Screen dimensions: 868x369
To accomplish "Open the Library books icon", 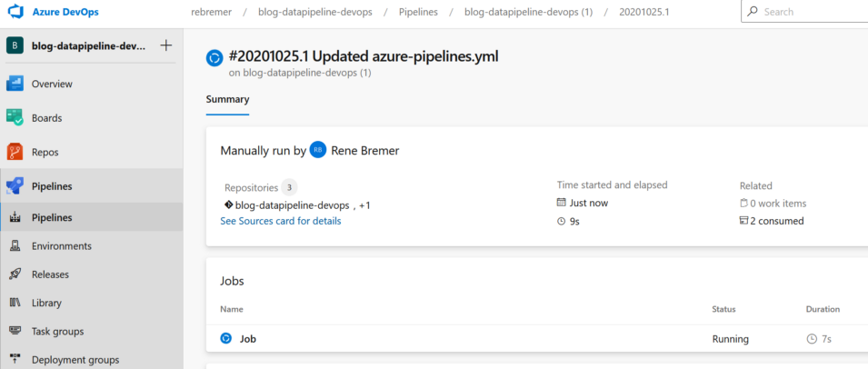I will pos(15,303).
